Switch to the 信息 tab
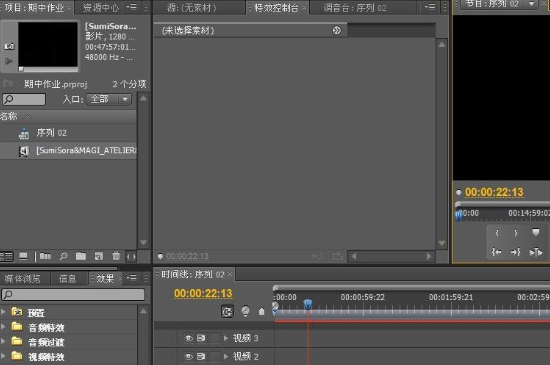Viewport: 550px width, 365px height. pos(67,279)
